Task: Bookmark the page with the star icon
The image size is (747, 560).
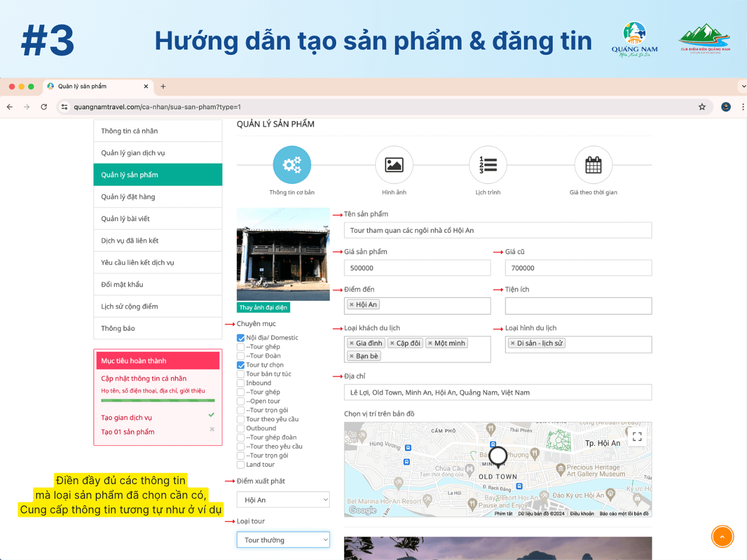Action: 702,107
